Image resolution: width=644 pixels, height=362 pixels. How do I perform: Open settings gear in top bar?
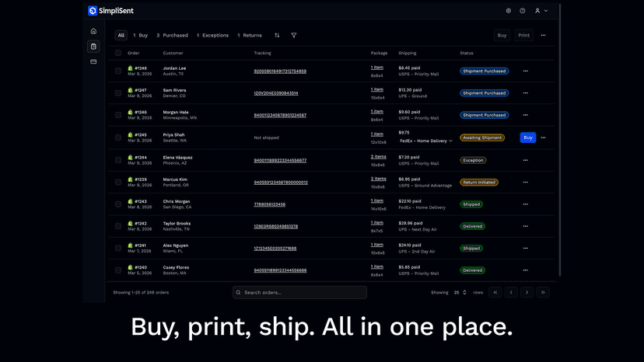pos(509,11)
